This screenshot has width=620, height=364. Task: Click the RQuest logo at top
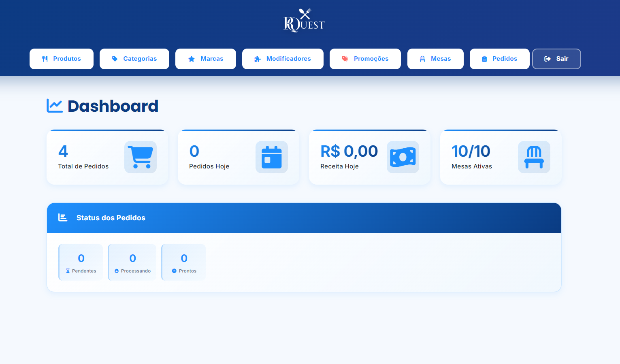304,20
